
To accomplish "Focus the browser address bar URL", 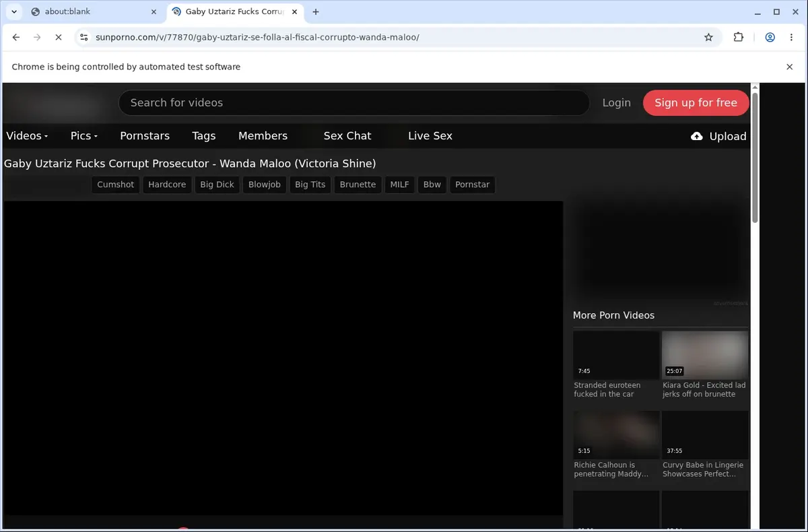I will (x=257, y=37).
